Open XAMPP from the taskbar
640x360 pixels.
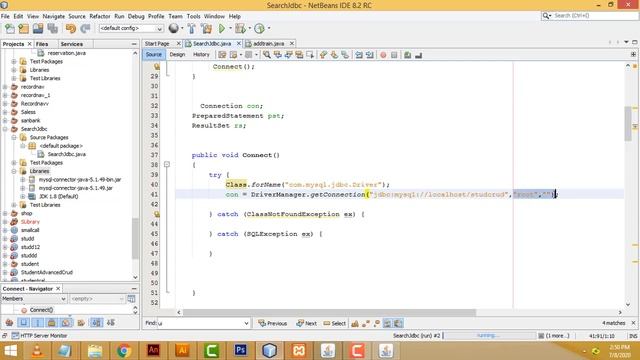298,351
